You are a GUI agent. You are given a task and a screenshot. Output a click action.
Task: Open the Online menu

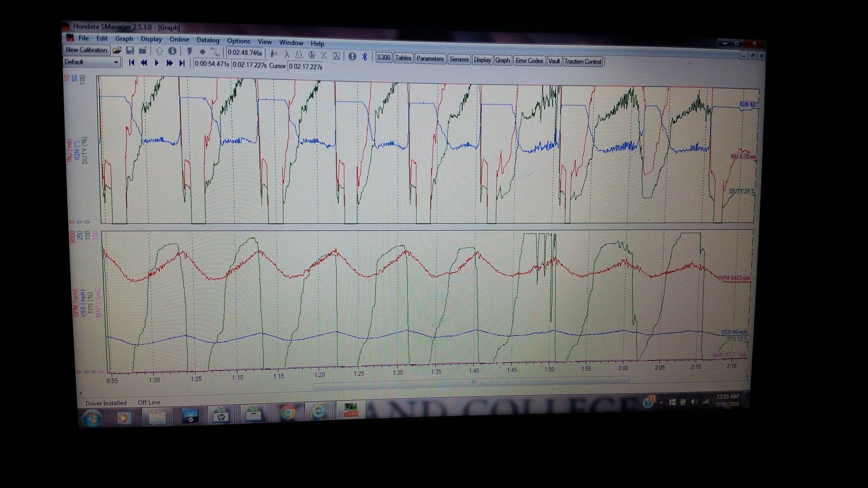pyautogui.click(x=179, y=39)
